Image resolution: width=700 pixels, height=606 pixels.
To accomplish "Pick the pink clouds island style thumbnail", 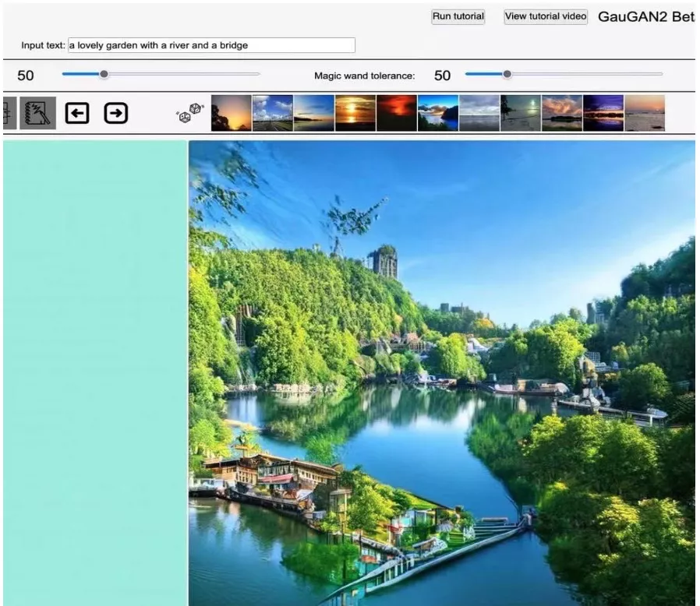I will point(561,113).
